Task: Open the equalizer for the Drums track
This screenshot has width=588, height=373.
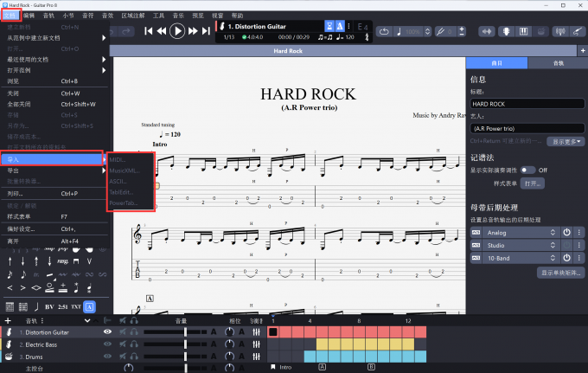Action: pos(257,357)
